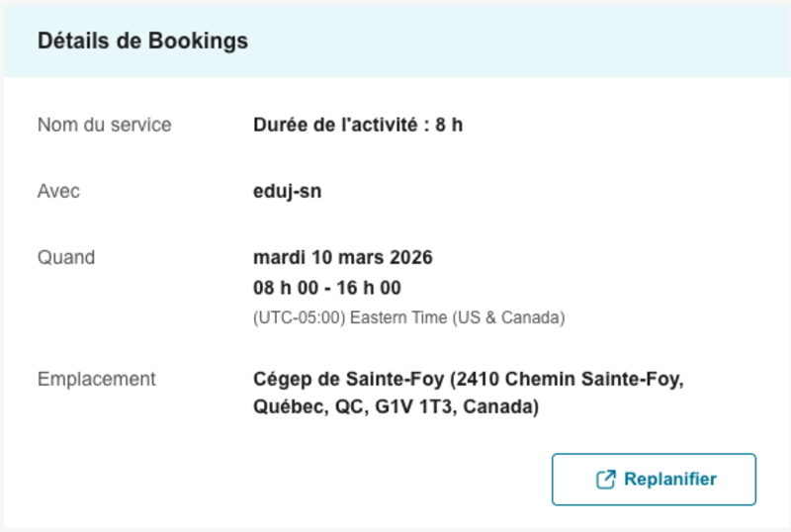Select the "Avec" field label
The image size is (791, 532).
click(x=58, y=191)
